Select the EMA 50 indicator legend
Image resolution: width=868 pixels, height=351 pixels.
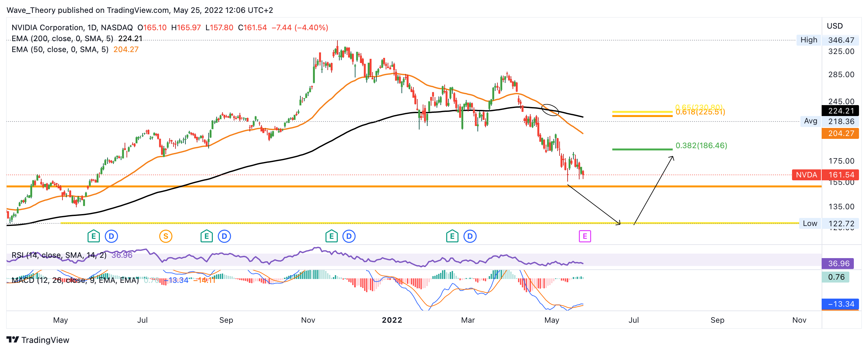point(60,50)
